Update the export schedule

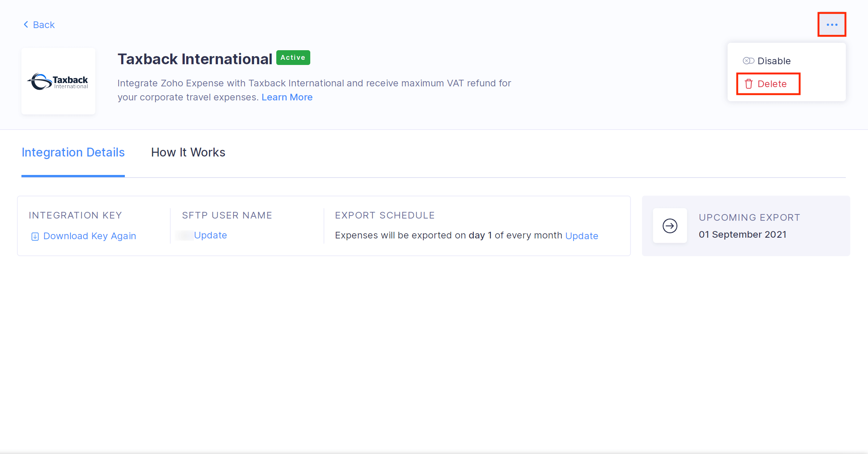coord(581,236)
